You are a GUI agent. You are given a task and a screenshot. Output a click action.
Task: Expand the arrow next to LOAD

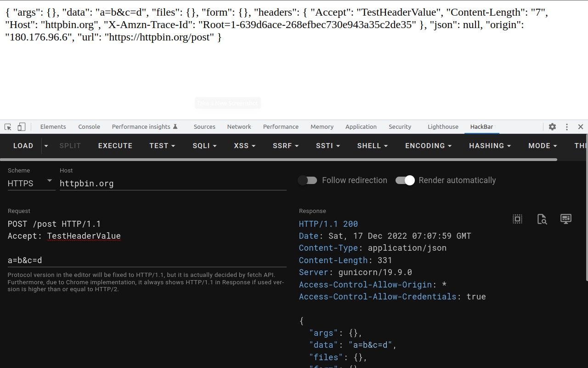click(x=46, y=146)
